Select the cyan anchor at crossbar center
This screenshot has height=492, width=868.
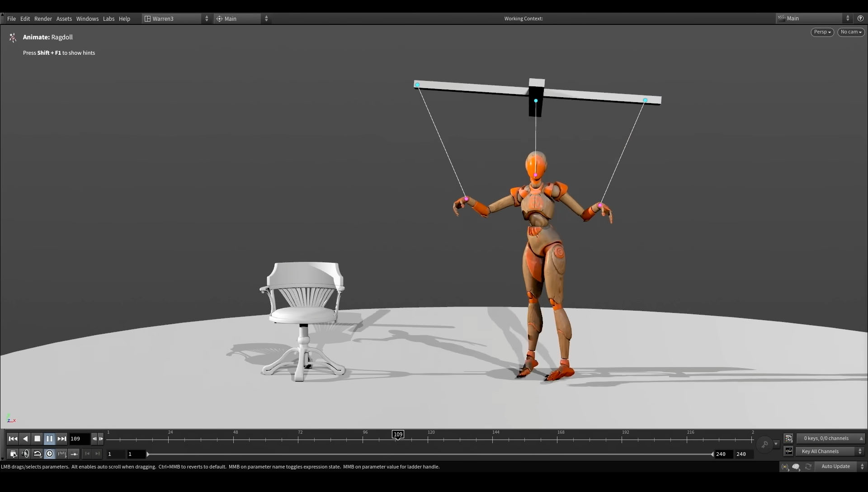(536, 101)
